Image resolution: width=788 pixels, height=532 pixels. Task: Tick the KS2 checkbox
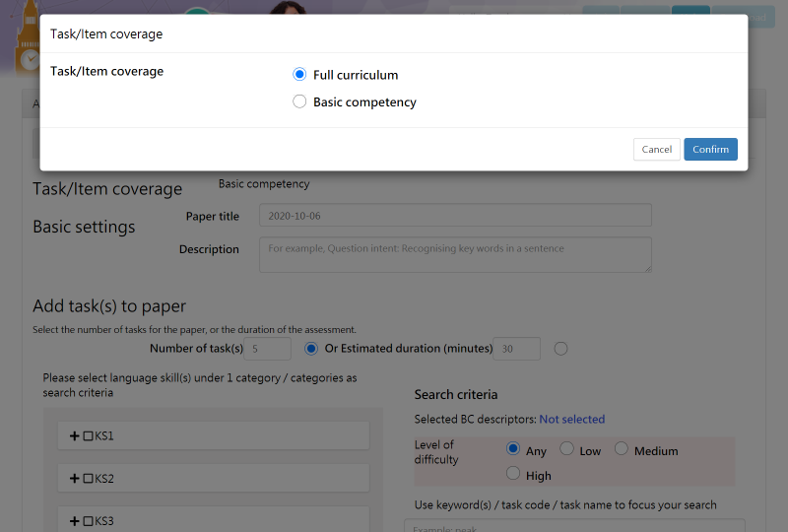pyautogui.click(x=88, y=478)
